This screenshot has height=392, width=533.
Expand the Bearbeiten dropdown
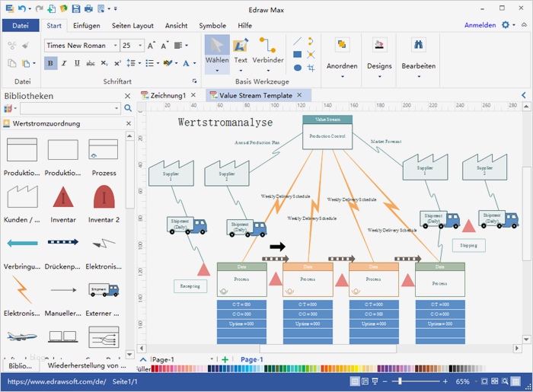(419, 76)
